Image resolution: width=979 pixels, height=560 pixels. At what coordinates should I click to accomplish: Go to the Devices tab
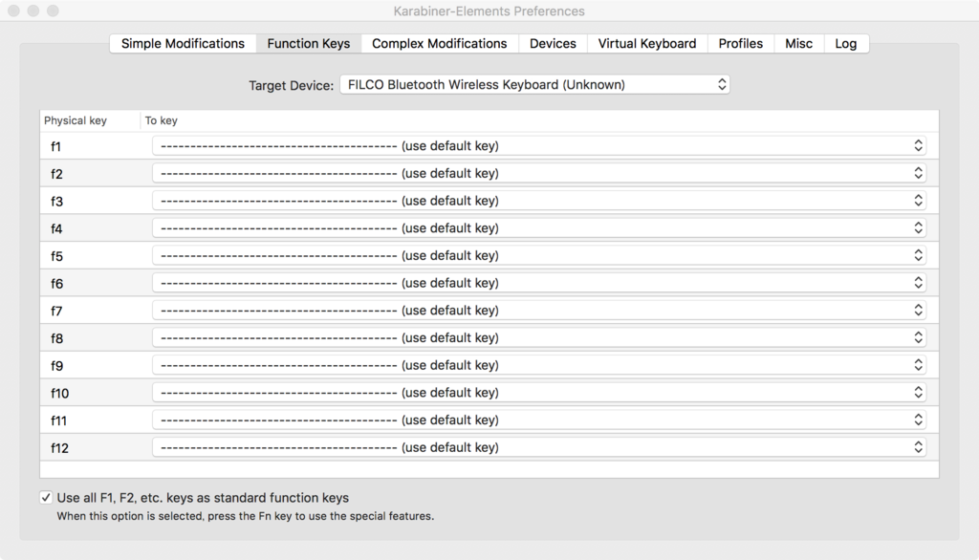553,44
